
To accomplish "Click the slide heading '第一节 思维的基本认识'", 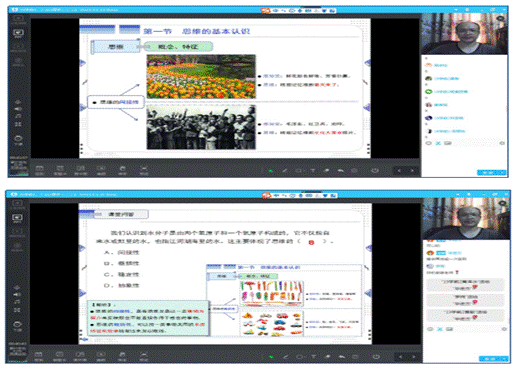I will (197, 31).
